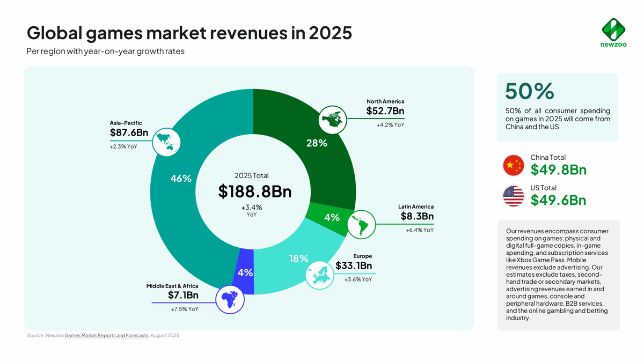
Task: Click the China Total $49.8Bn figure
Action: [x=558, y=169]
